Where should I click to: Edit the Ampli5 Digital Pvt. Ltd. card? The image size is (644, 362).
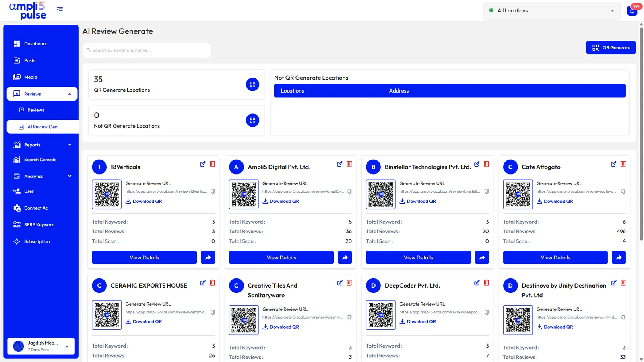(x=340, y=164)
